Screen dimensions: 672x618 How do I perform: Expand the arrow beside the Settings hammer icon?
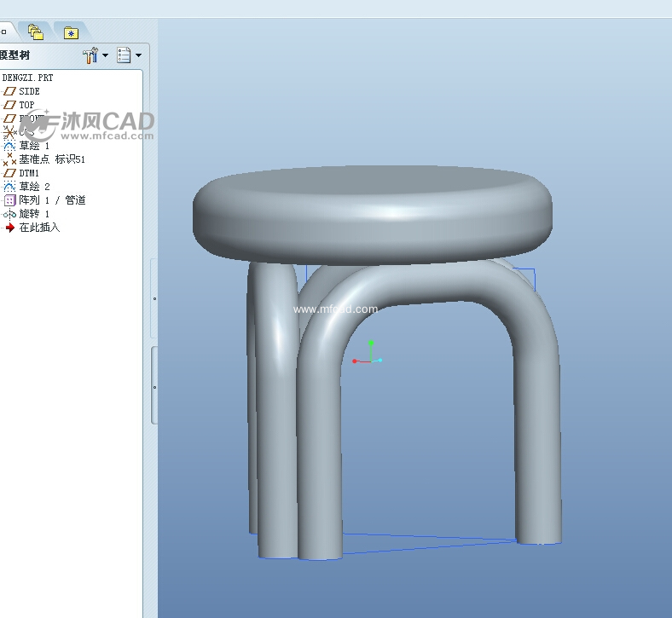106,55
